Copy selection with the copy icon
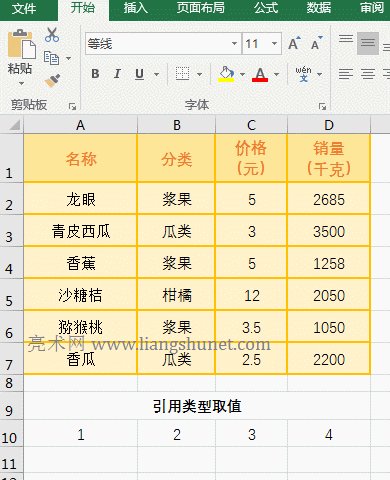The image size is (390, 480). tap(51, 58)
